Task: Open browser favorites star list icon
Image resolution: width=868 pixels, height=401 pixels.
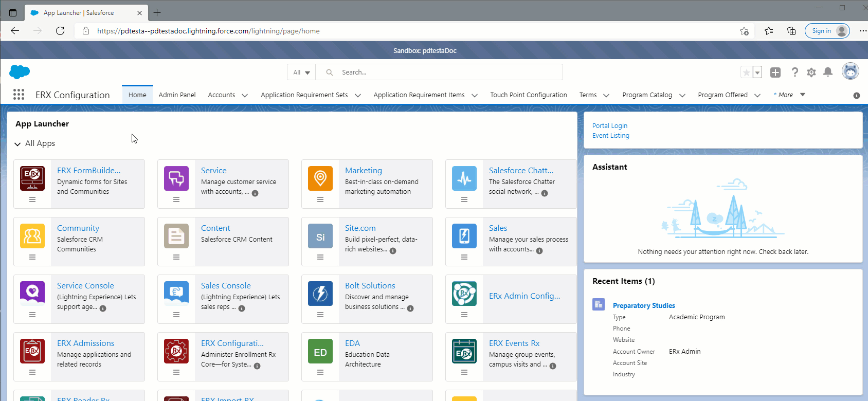Action: point(769,31)
